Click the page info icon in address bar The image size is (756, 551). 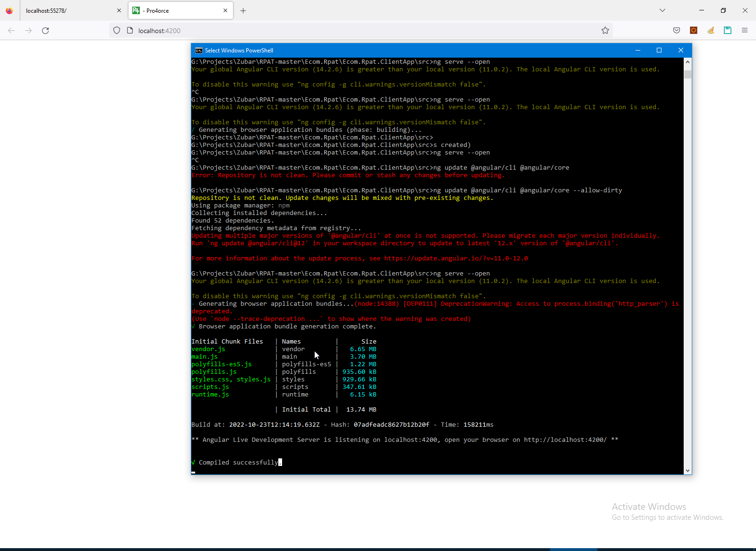130,30
